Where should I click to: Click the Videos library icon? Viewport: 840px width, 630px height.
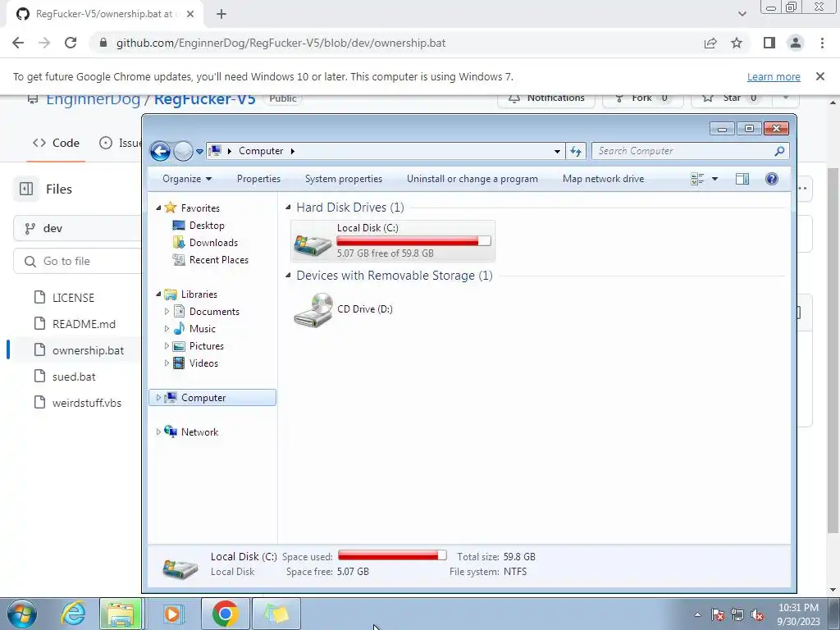tap(180, 363)
